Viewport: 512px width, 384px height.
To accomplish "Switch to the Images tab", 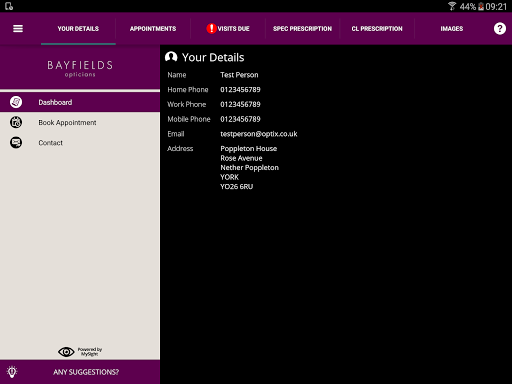I will coord(452,29).
